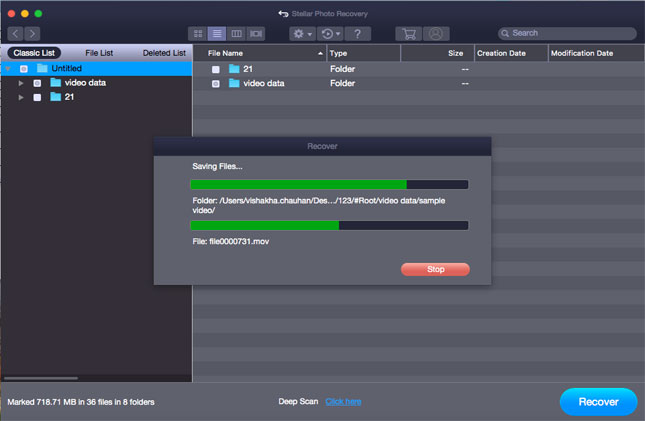Select the 21 folder label in file list

(248, 69)
